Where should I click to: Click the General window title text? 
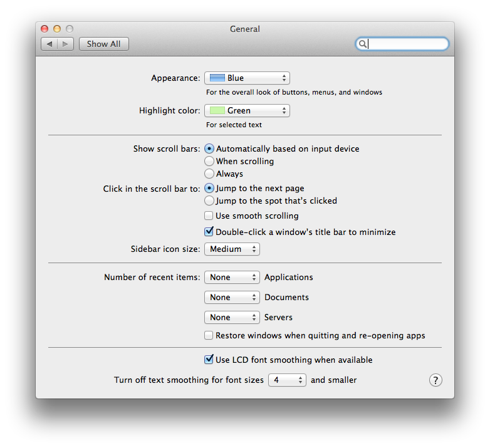tap(245, 29)
